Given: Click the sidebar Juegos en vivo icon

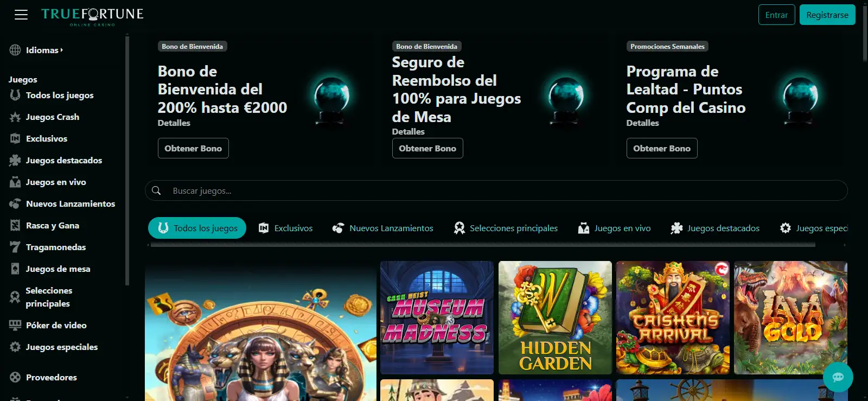Looking at the screenshot, I should [15, 182].
